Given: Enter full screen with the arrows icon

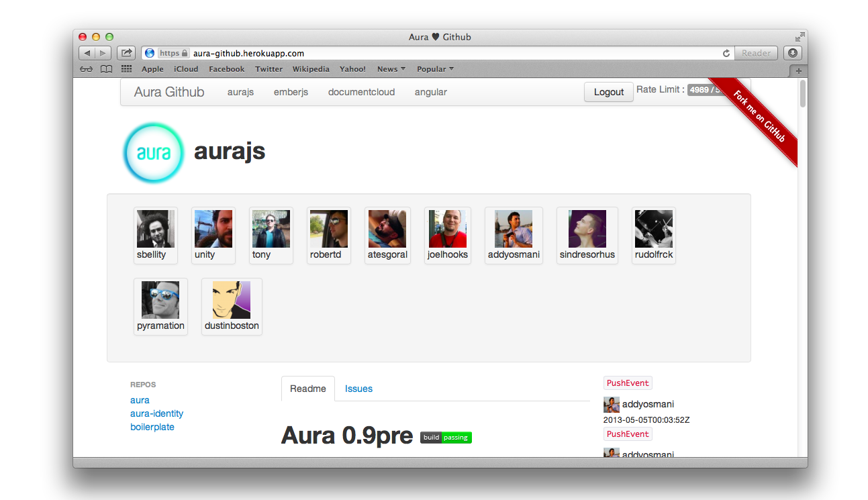Looking at the screenshot, I should pyautogui.click(x=800, y=37).
